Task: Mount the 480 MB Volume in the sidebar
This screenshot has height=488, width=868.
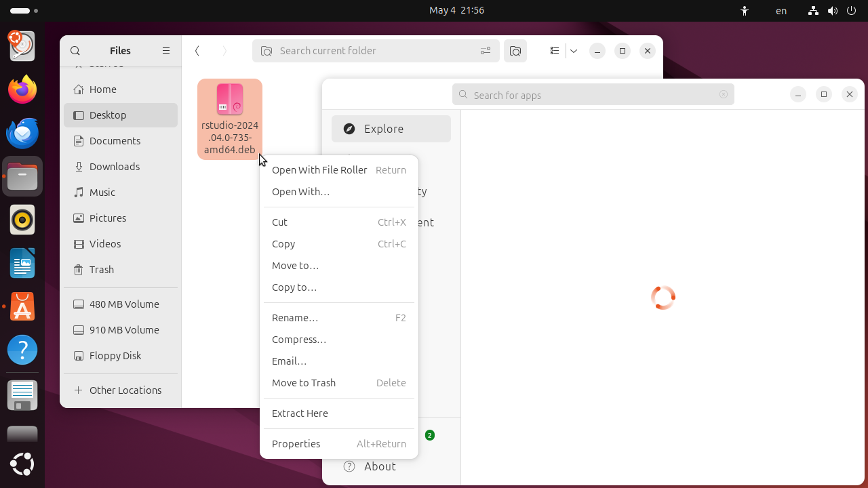Action: [x=121, y=304]
